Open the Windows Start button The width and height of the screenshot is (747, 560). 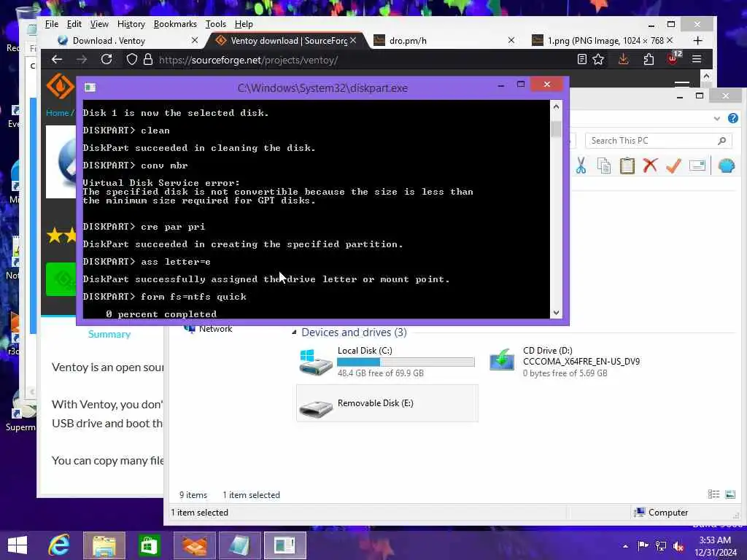[18, 545]
